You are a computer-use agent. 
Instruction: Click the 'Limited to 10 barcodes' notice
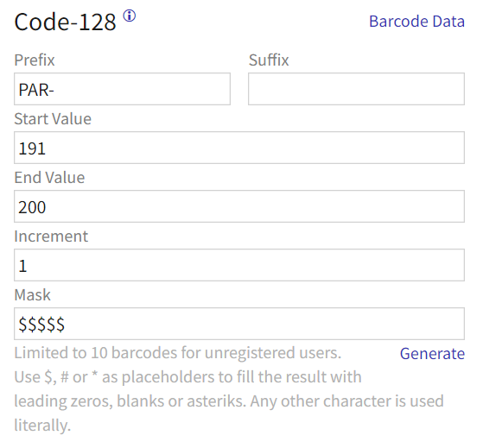tap(178, 353)
